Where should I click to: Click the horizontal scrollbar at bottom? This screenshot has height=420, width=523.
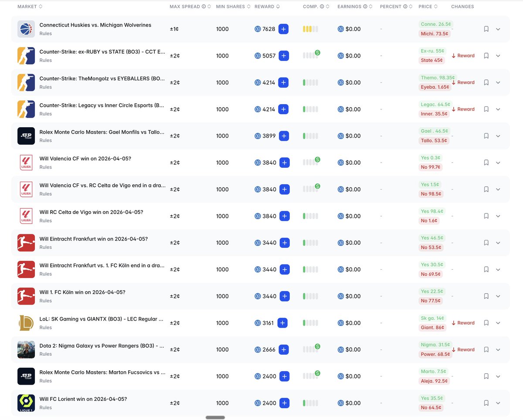point(215,417)
